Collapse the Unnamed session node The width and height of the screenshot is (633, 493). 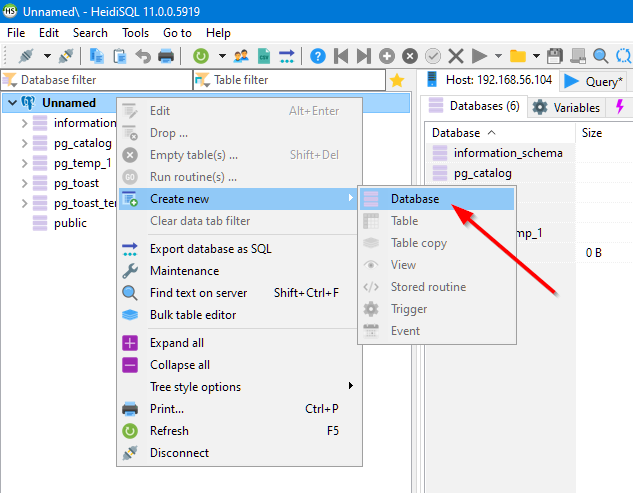click(11, 103)
